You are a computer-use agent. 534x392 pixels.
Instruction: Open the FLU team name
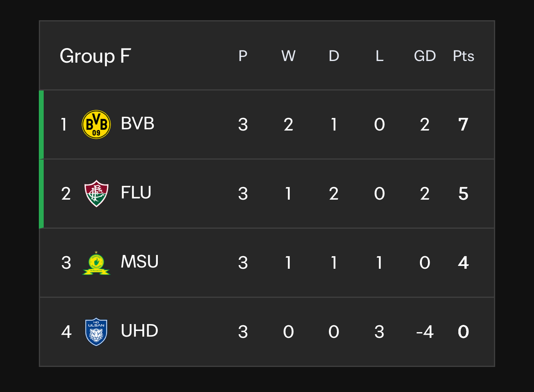(136, 193)
